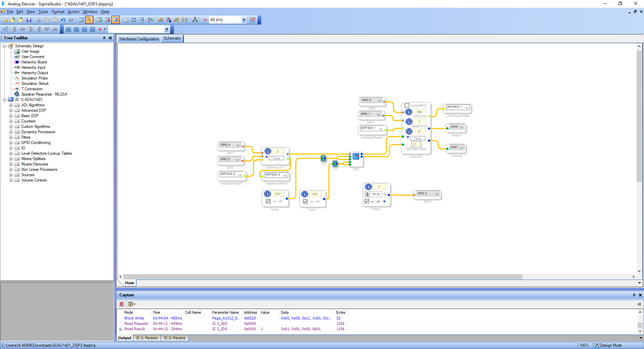Viewport: 644px width, 349px height.
Task: Switch to IC 2: Params tab
Action: click(174, 338)
